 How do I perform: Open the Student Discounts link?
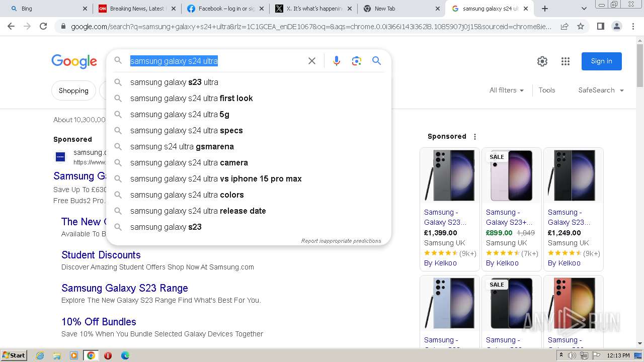point(101,255)
